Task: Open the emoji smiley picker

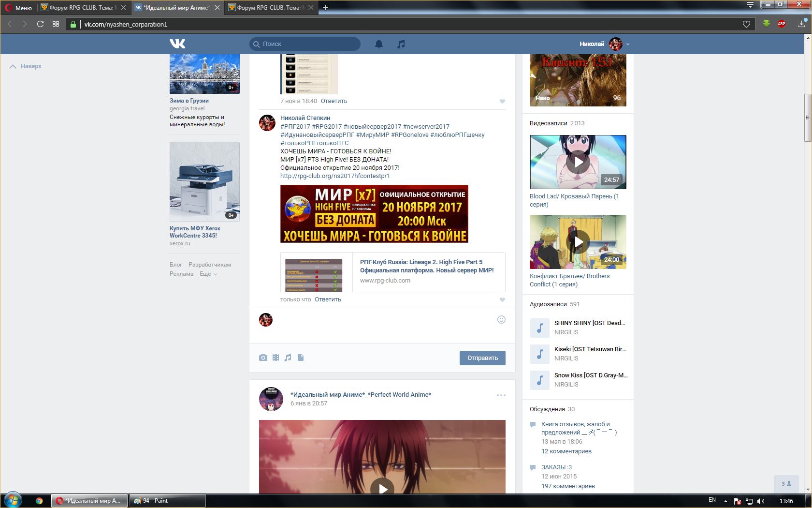Action: click(x=501, y=319)
